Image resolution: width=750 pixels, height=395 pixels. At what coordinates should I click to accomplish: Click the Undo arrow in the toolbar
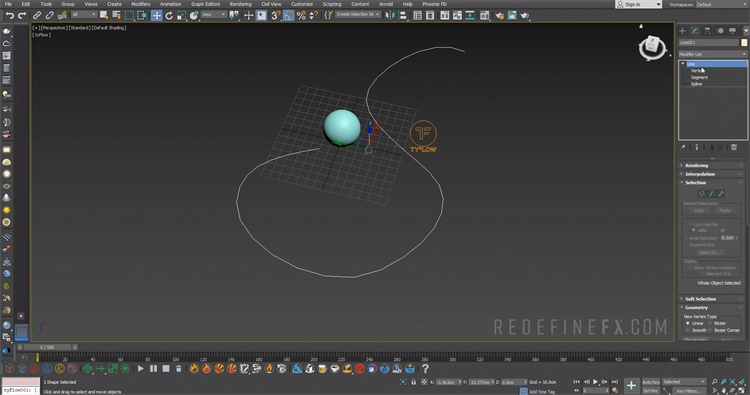10,16
